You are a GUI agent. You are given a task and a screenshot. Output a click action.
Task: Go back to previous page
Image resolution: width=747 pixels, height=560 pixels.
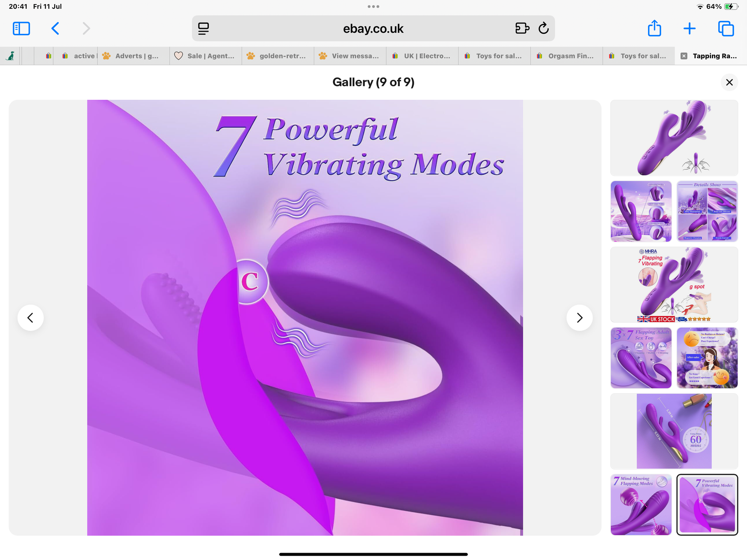point(55,28)
